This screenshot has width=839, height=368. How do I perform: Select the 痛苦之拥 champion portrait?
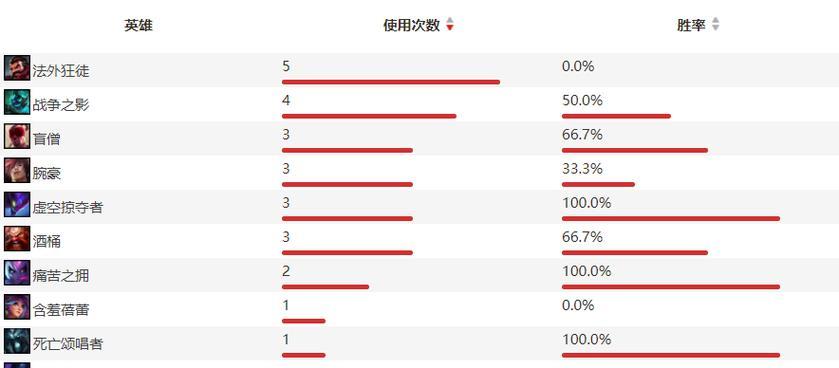(x=17, y=273)
